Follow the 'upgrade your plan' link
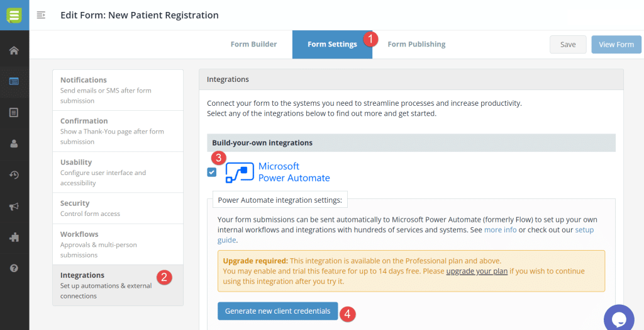This screenshot has height=330, width=644. (476, 271)
